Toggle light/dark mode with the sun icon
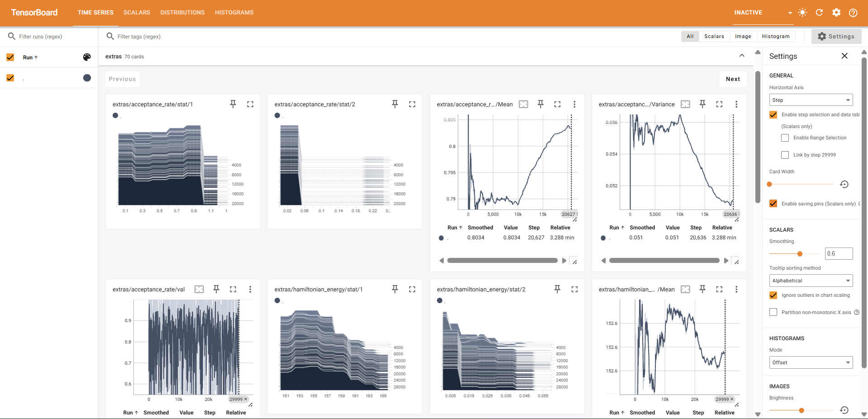Screen dimensions: 868x419 802,12
